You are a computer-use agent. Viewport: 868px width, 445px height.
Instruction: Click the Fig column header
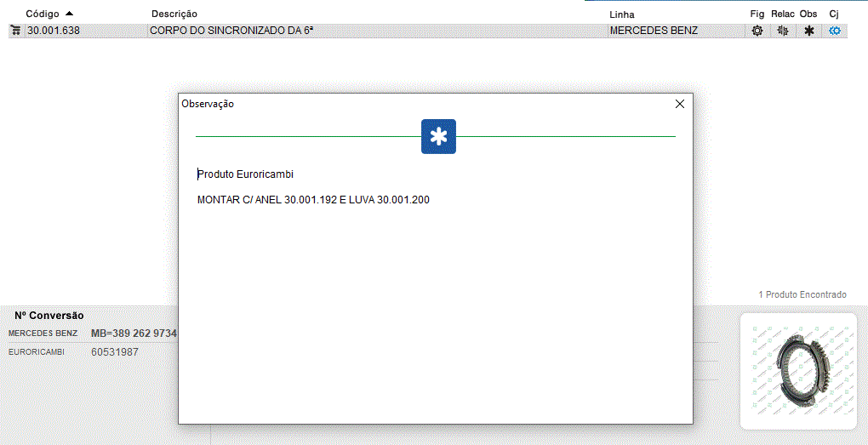757,14
